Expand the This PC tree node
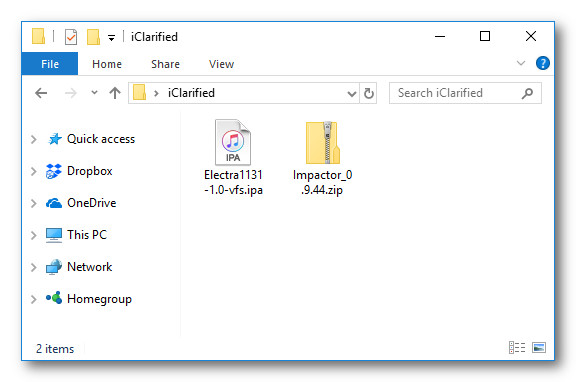Screen dimensions: 576x382 tap(34, 235)
